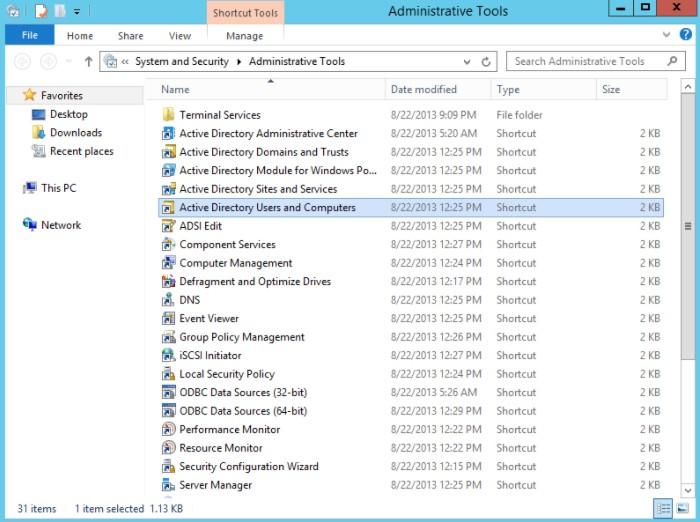Click the Component Services icon
This screenshot has width=700, height=522.
168,245
